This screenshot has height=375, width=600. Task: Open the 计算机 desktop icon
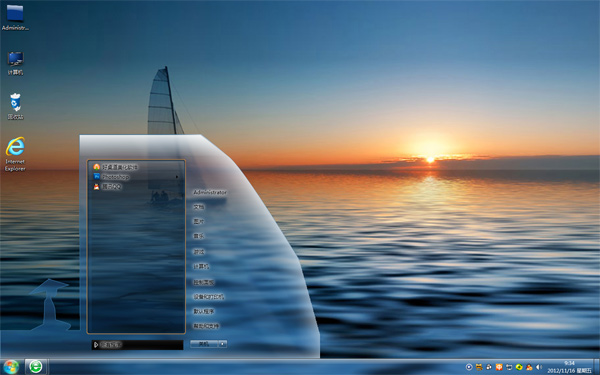click(15, 63)
